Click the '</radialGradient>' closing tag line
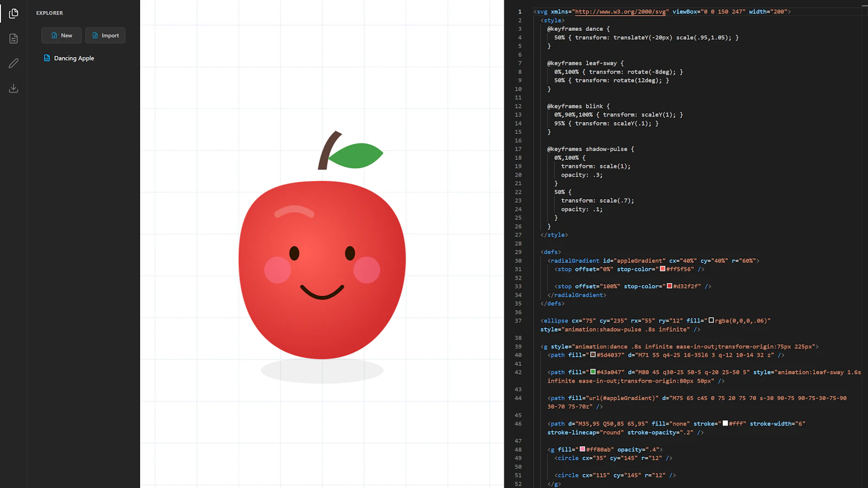 pos(577,295)
